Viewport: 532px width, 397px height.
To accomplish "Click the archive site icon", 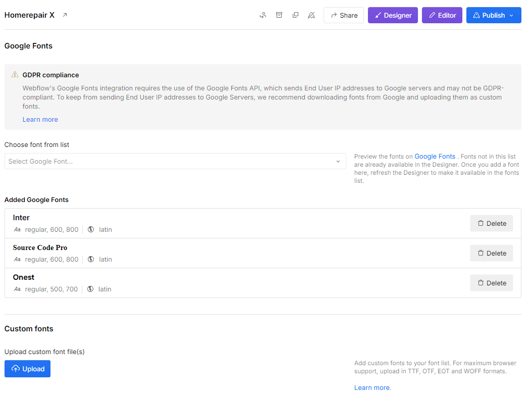I will click(x=279, y=15).
